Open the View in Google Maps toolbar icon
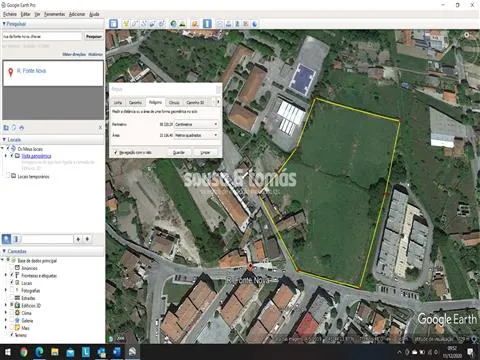480x360 pixels. point(246,24)
